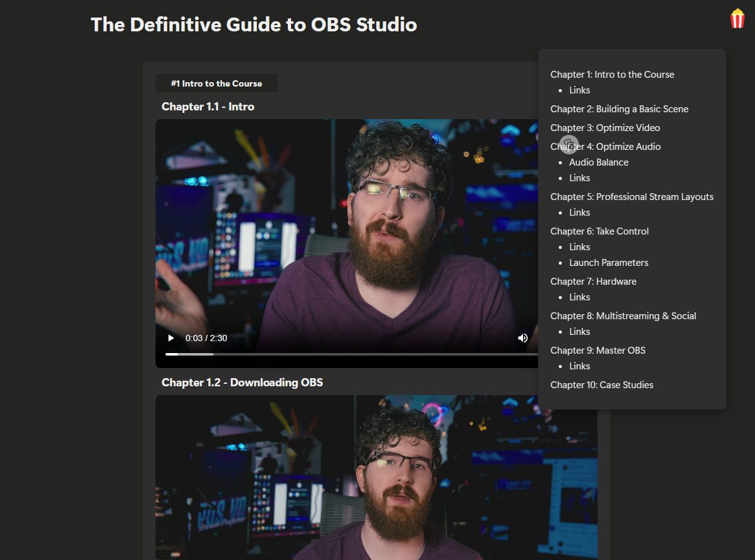This screenshot has width=755, height=560.
Task: Open Links under Chapter 9: Master OBS
Action: pos(579,366)
